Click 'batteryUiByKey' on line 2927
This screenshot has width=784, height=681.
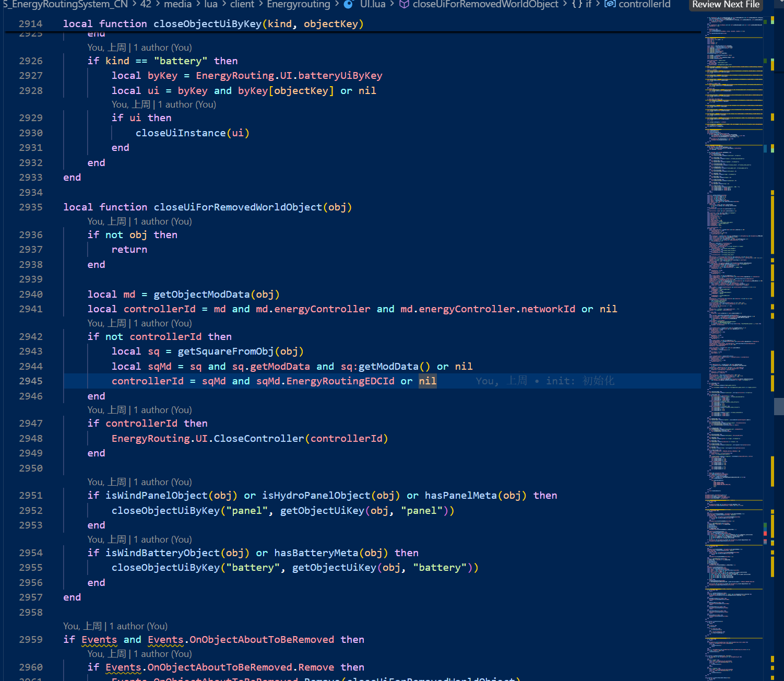[x=340, y=76]
